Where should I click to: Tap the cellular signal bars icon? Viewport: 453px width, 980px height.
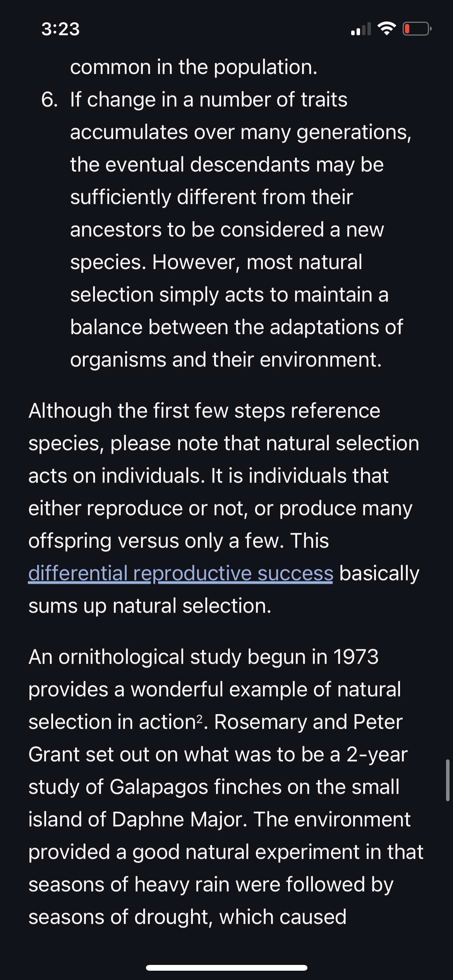pos(361,29)
